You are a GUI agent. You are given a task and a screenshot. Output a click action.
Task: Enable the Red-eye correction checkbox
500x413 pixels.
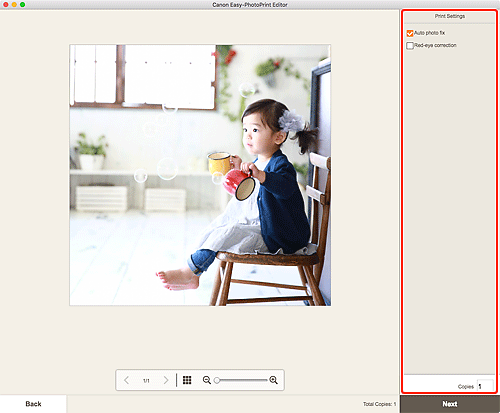pos(410,45)
